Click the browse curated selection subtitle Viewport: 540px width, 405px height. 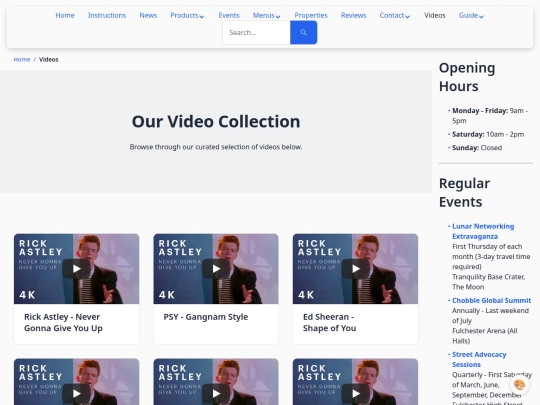216,147
